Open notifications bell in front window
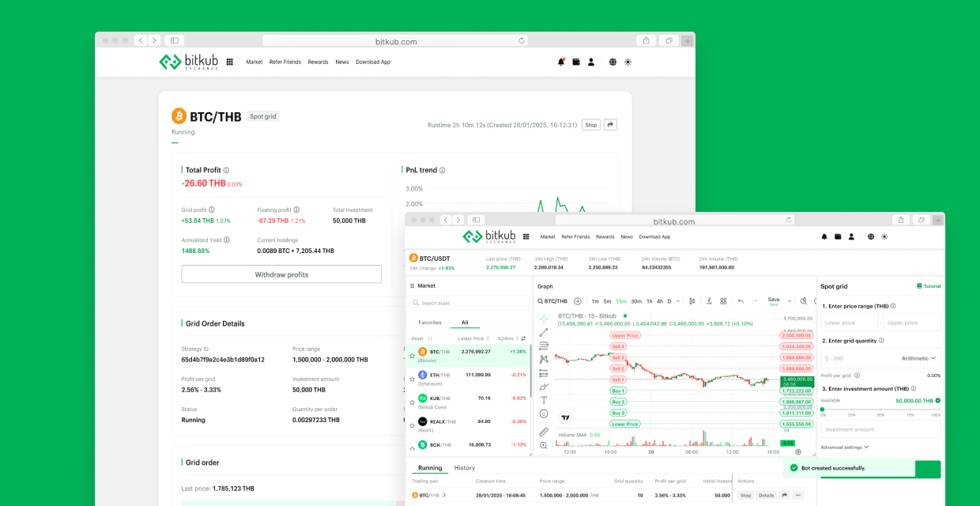 pyautogui.click(x=824, y=236)
